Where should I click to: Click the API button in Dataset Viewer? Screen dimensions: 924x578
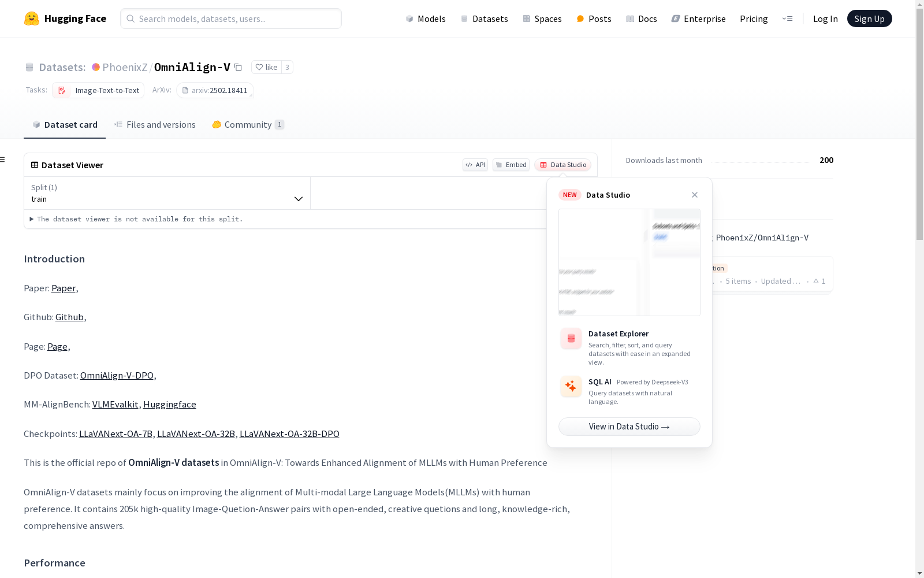(475, 165)
